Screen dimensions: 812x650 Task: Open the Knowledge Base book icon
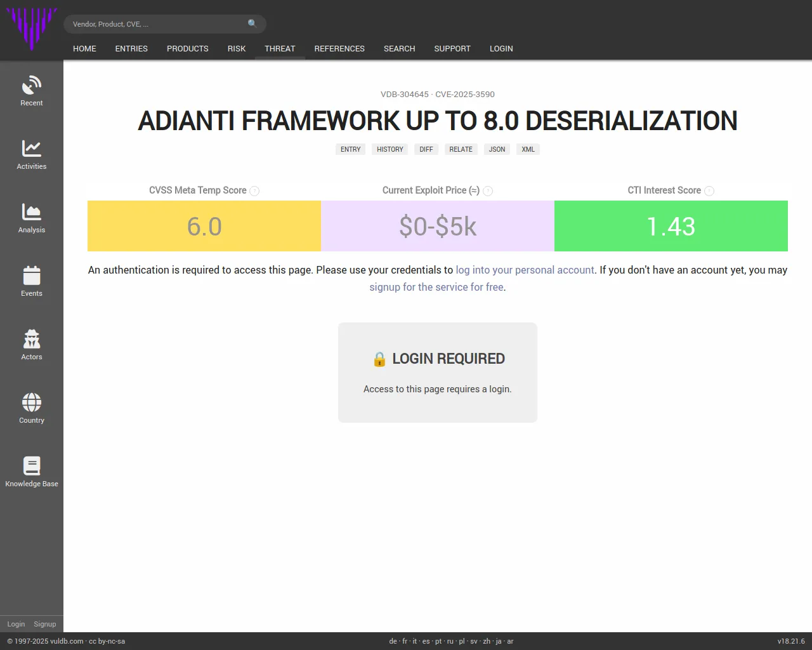pos(32,466)
